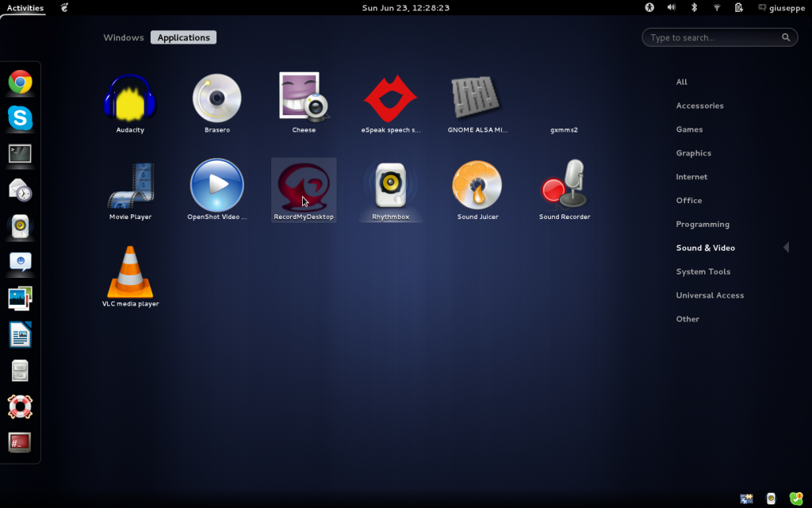Screen dimensions: 812x508
Task: Click the speaker tray icon at bottom right
Action: coord(771,498)
